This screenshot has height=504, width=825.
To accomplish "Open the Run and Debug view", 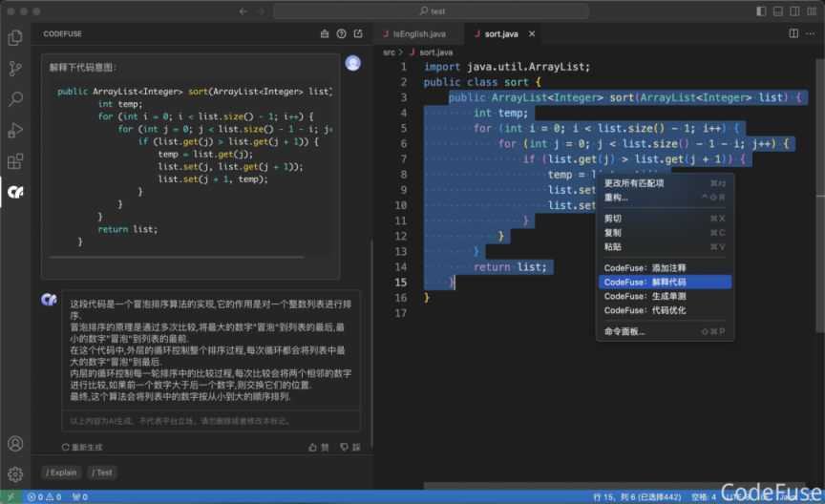I will 15,130.
